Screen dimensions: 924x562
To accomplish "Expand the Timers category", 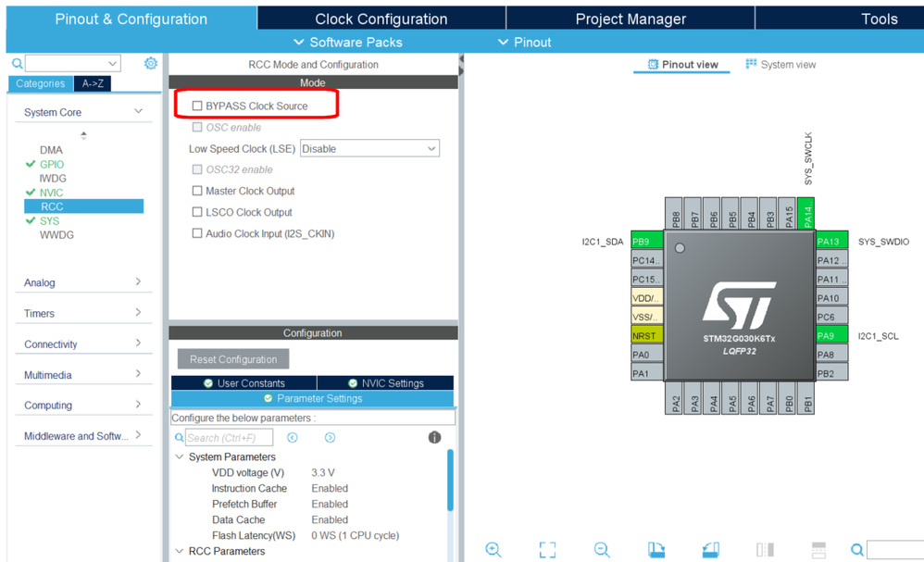I will pyautogui.click(x=139, y=312).
